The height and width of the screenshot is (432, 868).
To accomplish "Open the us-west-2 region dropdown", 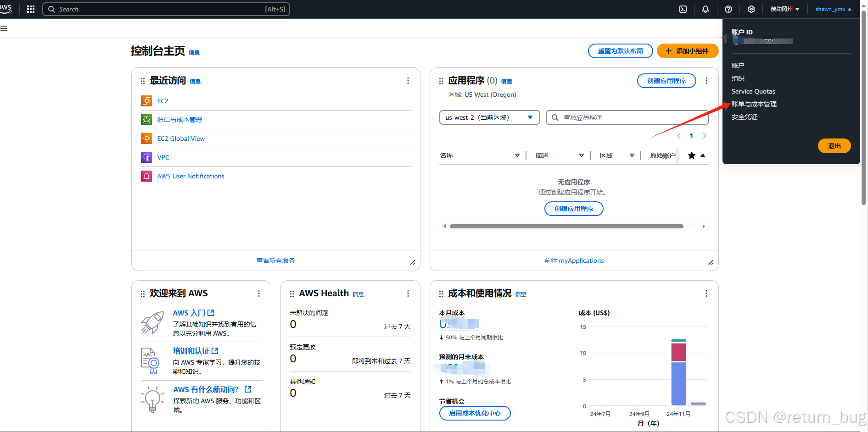I will click(x=489, y=117).
